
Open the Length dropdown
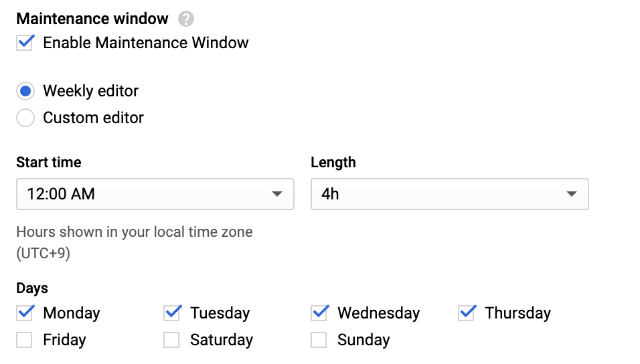click(449, 194)
